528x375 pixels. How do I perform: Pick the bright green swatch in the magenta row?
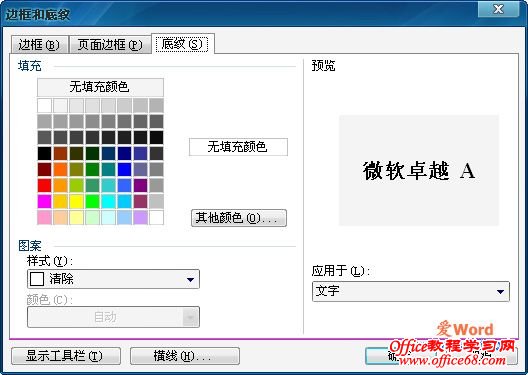pos(92,201)
